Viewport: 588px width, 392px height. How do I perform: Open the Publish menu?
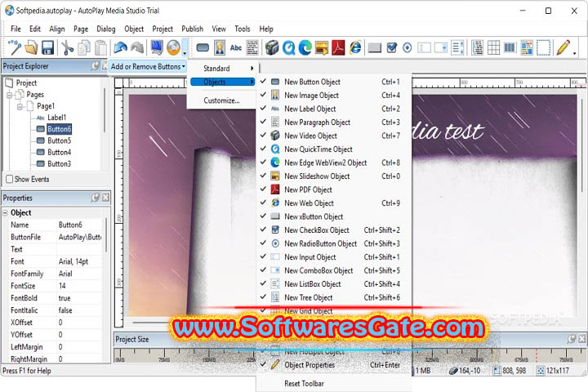[x=193, y=29]
